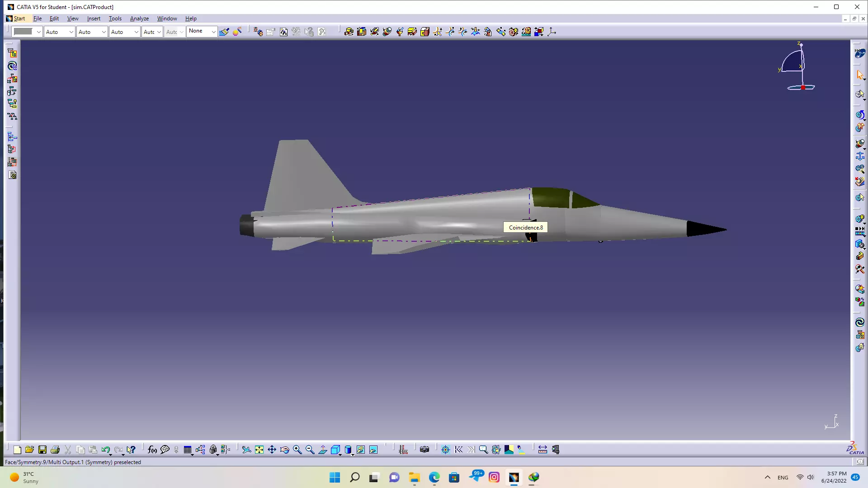Toggle the Fly mode airplane icon

[246, 450]
